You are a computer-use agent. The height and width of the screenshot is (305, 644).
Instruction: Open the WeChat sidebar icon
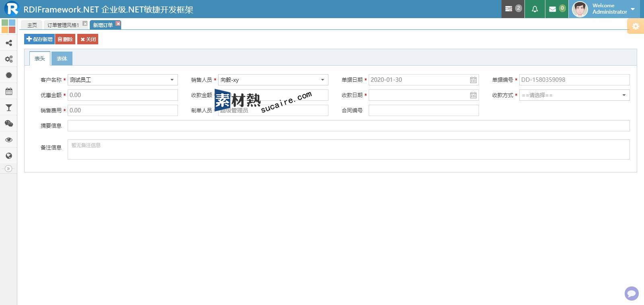click(x=8, y=123)
